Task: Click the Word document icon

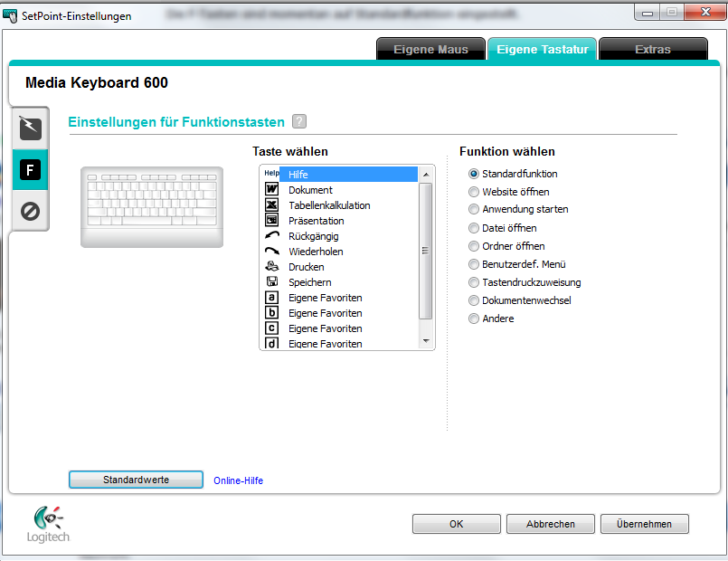Action: tap(271, 189)
